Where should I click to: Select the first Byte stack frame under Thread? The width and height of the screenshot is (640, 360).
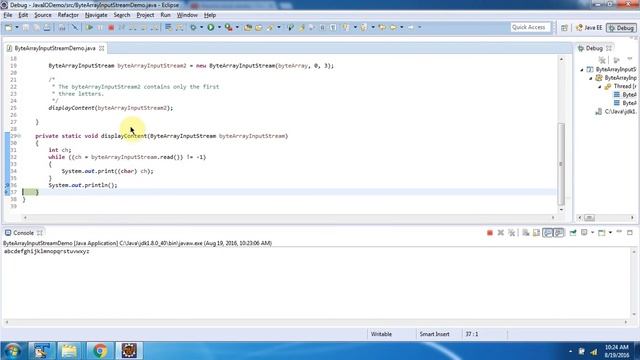pos(625,95)
